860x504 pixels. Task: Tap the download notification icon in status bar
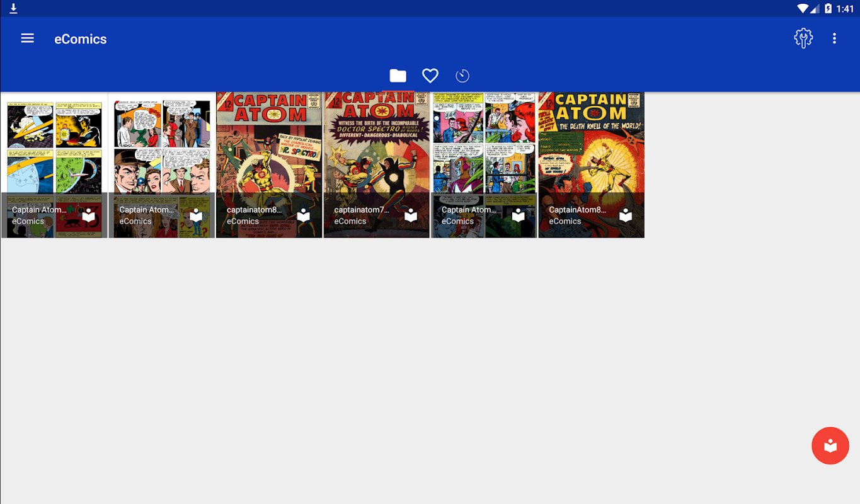[13, 8]
